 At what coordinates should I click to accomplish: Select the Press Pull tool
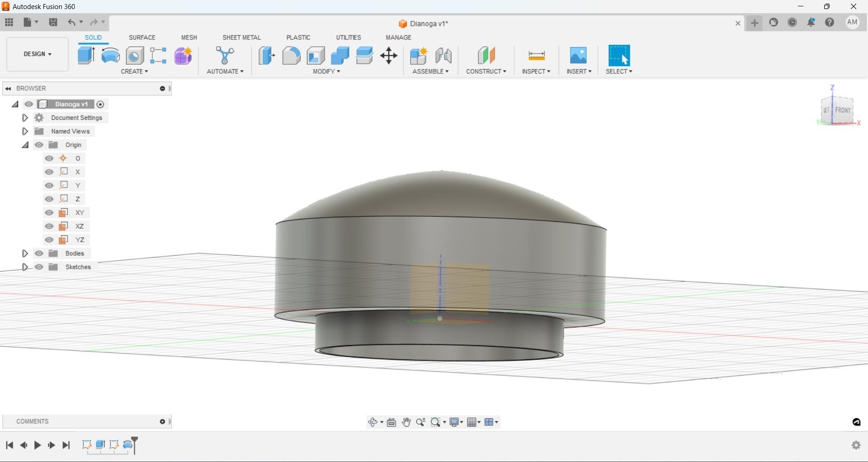[267, 56]
